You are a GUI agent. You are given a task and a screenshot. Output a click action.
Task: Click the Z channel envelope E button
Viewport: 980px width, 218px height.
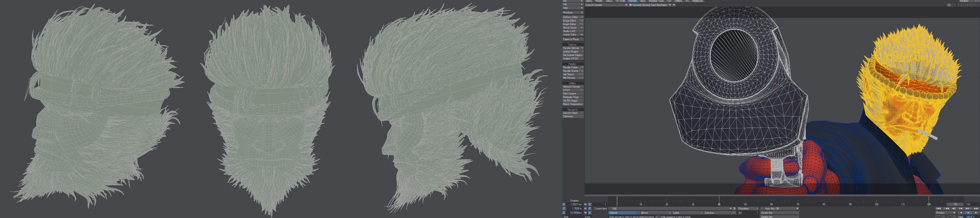coord(590,213)
